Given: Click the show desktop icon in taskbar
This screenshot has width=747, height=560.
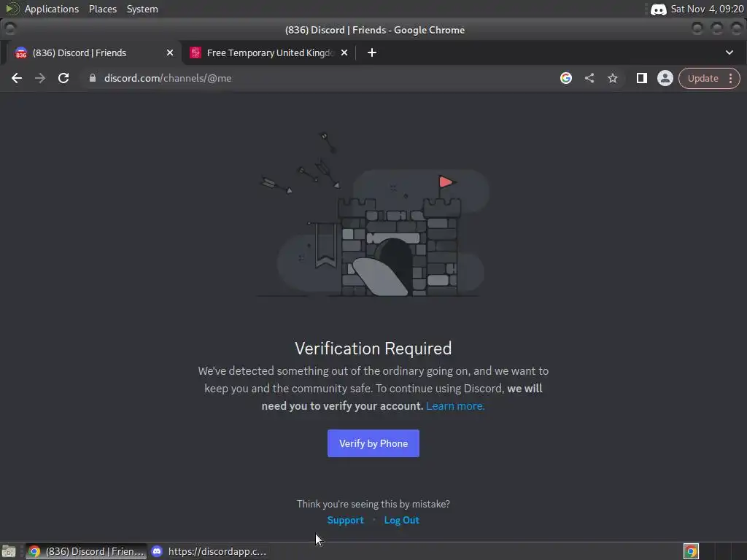Looking at the screenshot, I should 9,551.
